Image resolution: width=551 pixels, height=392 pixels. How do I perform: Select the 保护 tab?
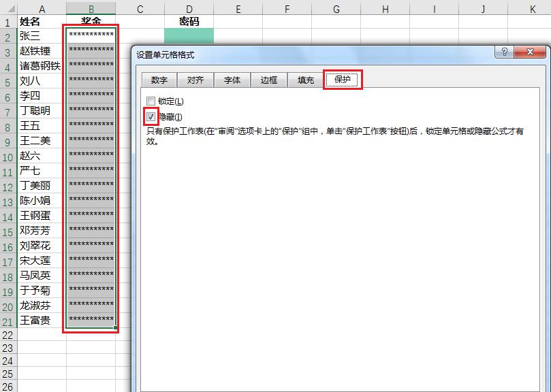[x=343, y=80]
